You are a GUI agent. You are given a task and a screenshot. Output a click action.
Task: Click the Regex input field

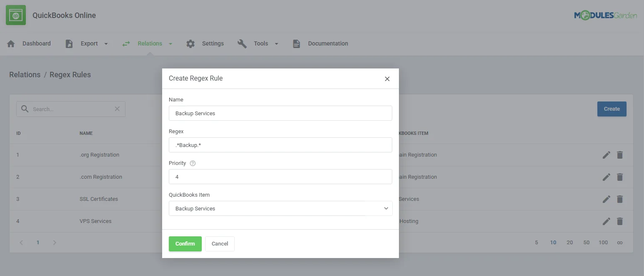coord(281,145)
